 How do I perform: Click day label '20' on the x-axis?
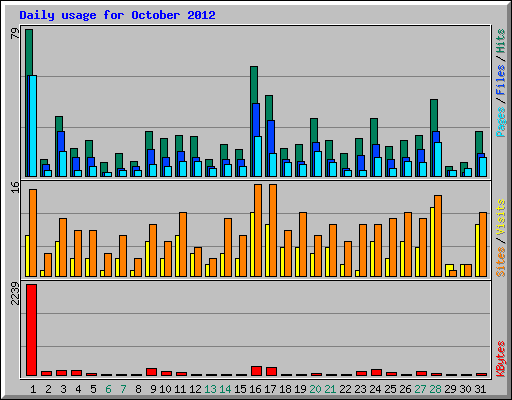[x=315, y=389]
